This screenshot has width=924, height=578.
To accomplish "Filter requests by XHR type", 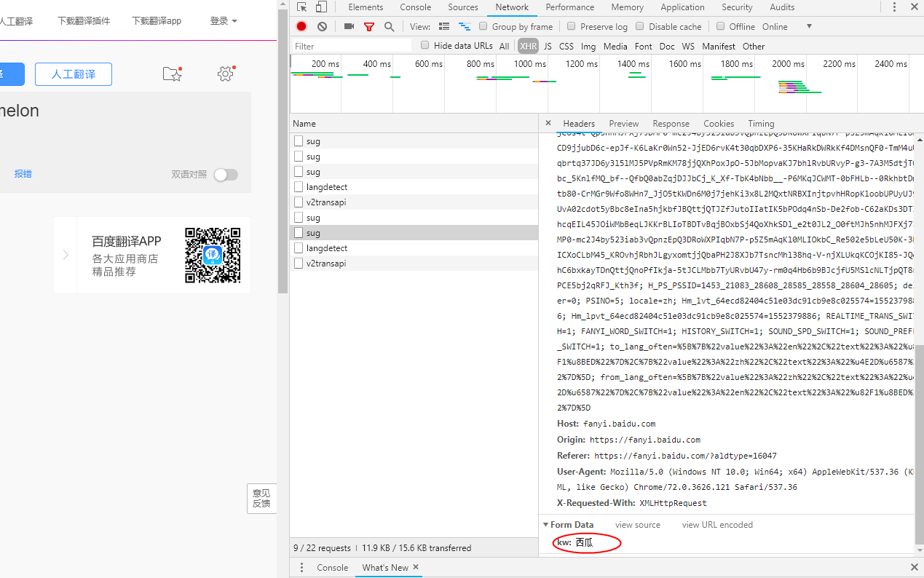I will [529, 46].
